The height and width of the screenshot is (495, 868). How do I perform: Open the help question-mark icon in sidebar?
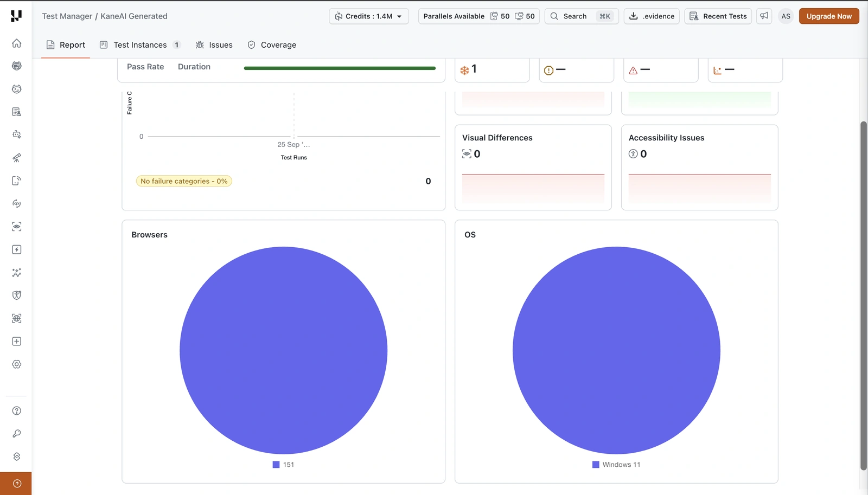pyautogui.click(x=17, y=410)
